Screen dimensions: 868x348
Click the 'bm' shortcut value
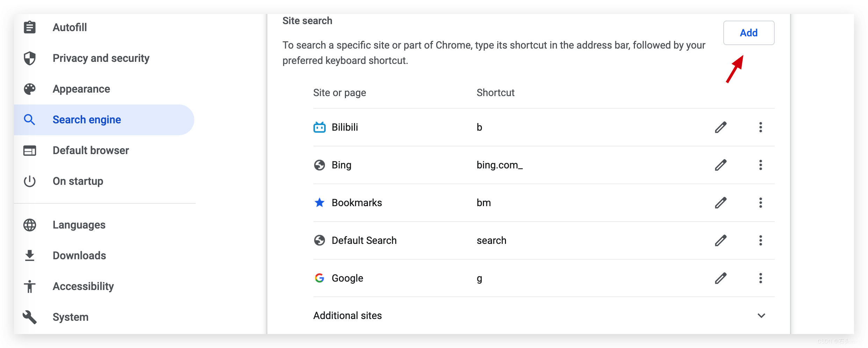484,203
